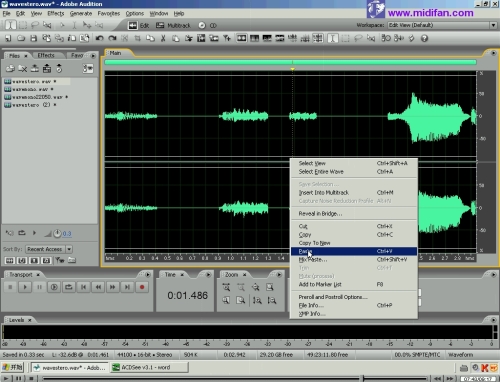The image size is (500, 382).
Task: Choose Reveal in Bridge from context menu
Action: pyautogui.click(x=354, y=213)
